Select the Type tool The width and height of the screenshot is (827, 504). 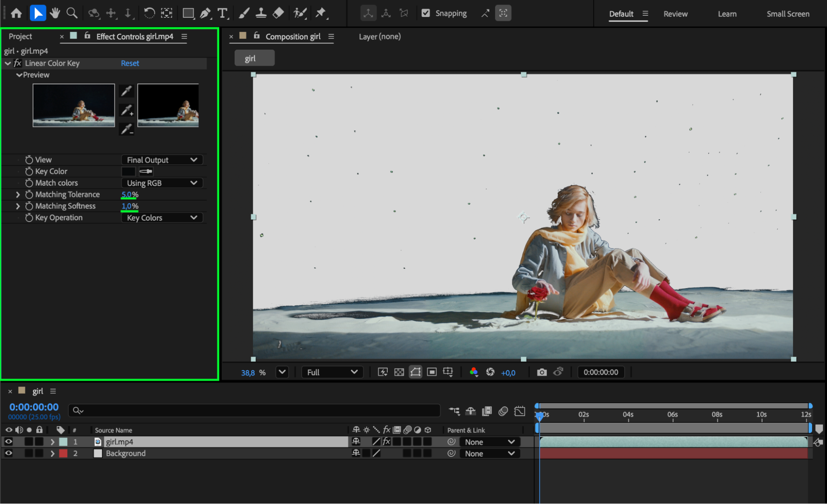point(223,13)
